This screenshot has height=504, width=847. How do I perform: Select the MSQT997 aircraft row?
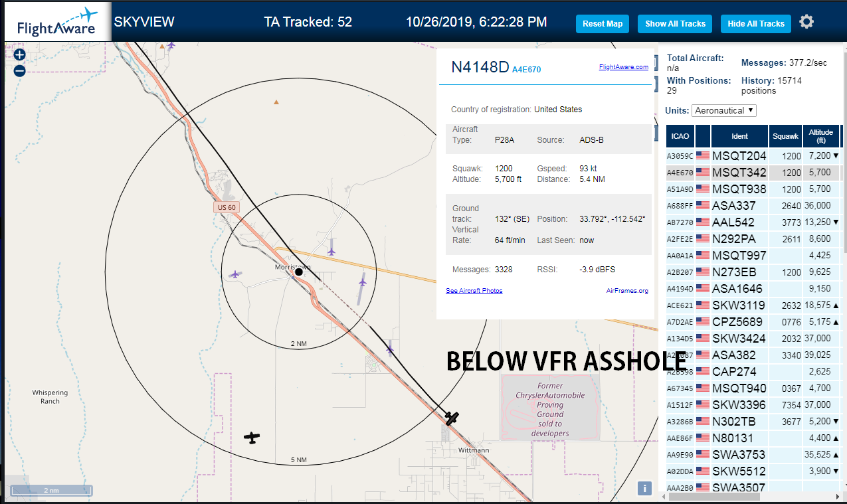pos(753,255)
